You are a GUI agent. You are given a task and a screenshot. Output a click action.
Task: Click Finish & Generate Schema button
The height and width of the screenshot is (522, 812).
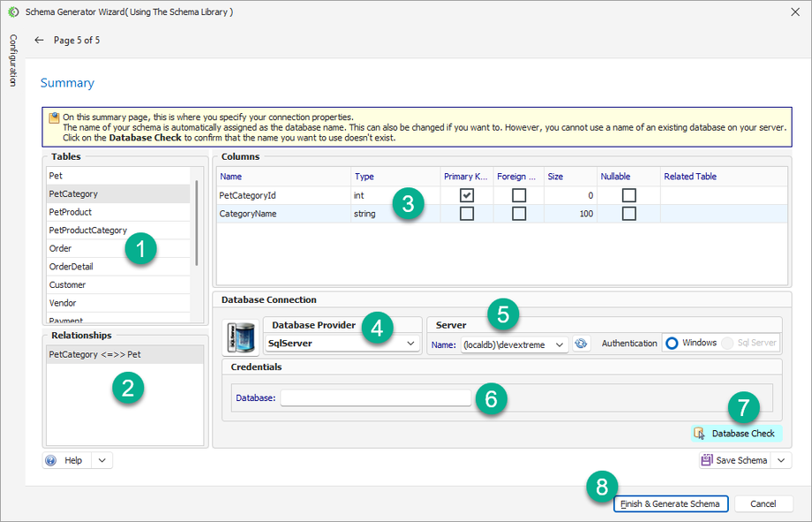pos(671,503)
